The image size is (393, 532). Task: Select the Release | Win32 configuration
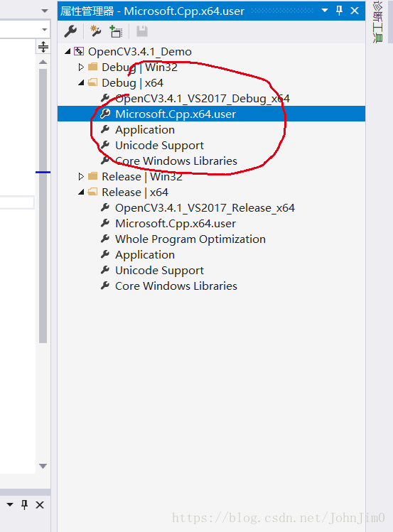[142, 176]
